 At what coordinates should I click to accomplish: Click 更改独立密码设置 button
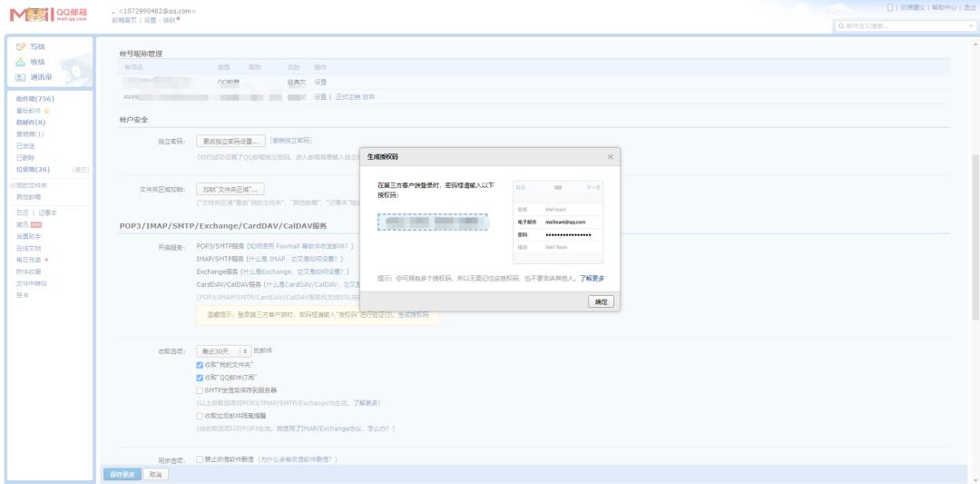pos(230,141)
